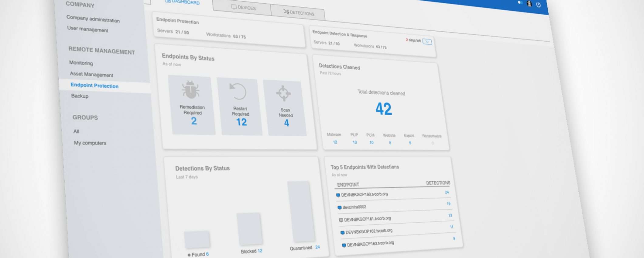644x258 pixels.
Task: Click the Malware count 12
Action: [335, 142]
